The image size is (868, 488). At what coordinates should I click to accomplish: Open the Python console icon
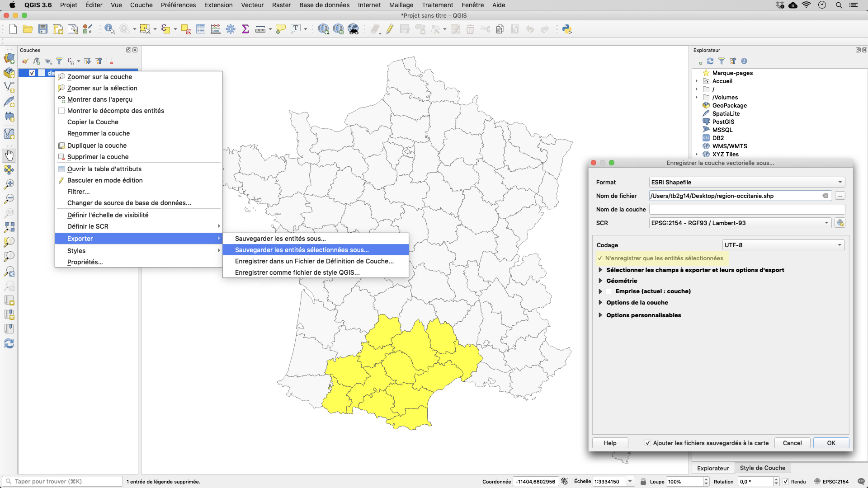click(x=567, y=29)
